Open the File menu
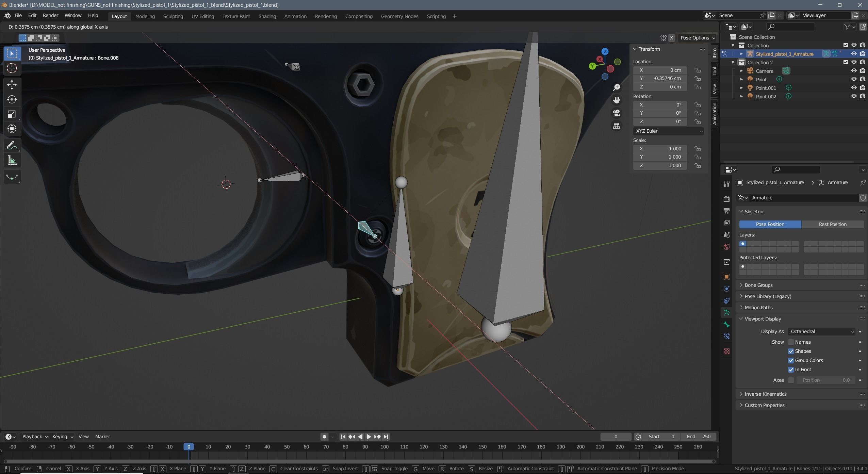This screenshot has width=868, height=474. [18, 16]
